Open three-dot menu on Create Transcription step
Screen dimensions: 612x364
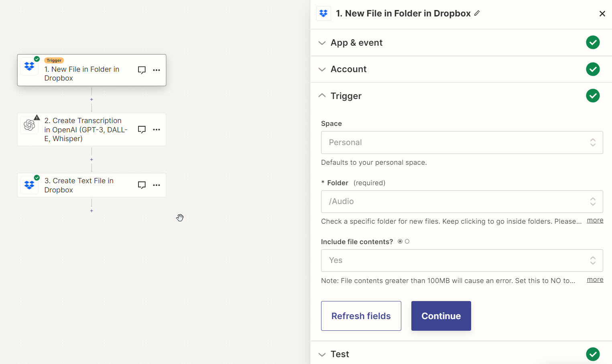pos(157,129)
